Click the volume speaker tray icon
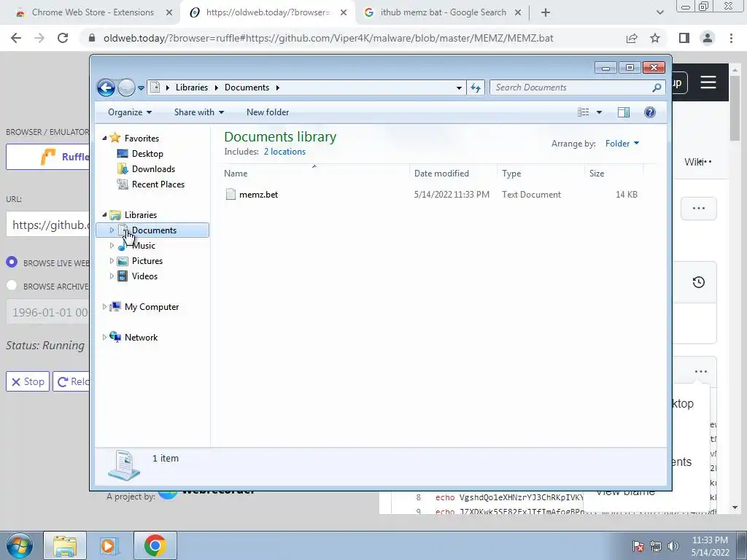Screen dimensions: 747x560 (673, 546)
